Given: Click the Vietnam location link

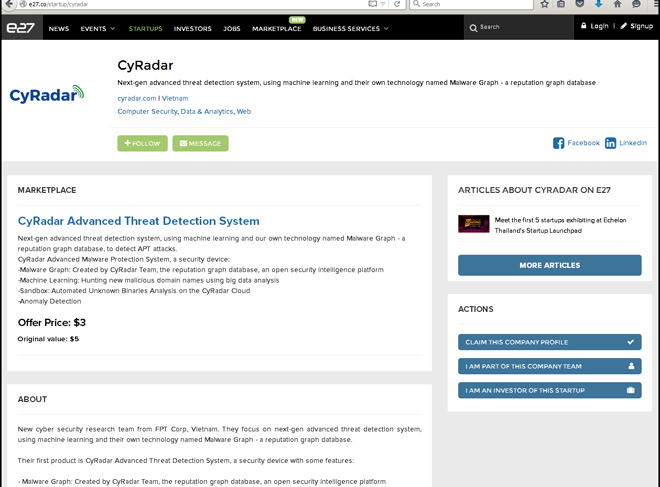Looking at the screenshot, I should (175, 98).
